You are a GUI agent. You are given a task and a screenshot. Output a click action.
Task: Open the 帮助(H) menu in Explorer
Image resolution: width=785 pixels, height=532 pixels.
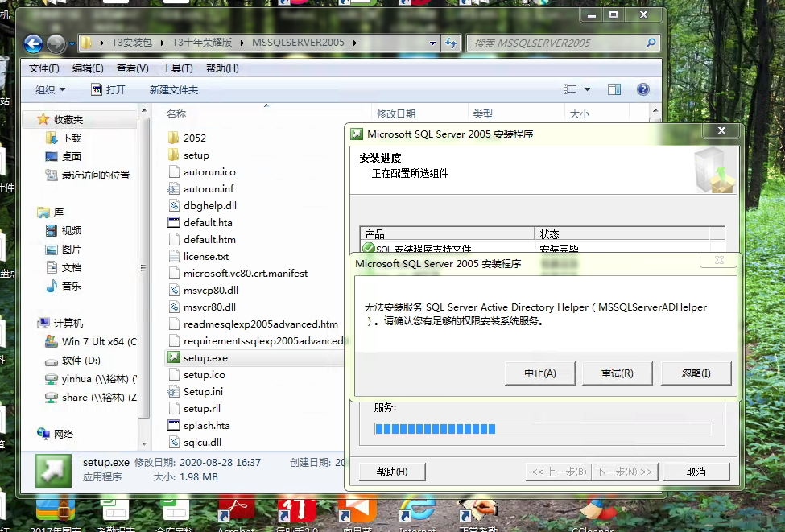[222, 68]
